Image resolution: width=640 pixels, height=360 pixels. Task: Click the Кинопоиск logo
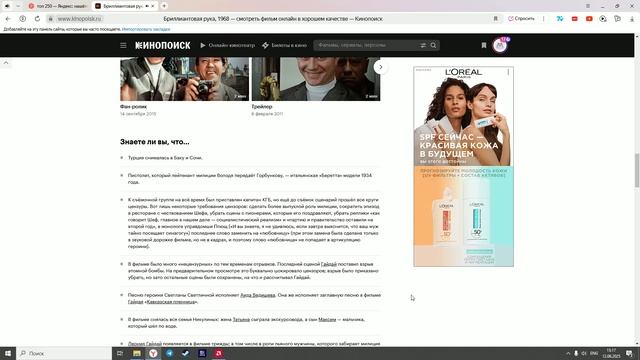tap(163, 45)
